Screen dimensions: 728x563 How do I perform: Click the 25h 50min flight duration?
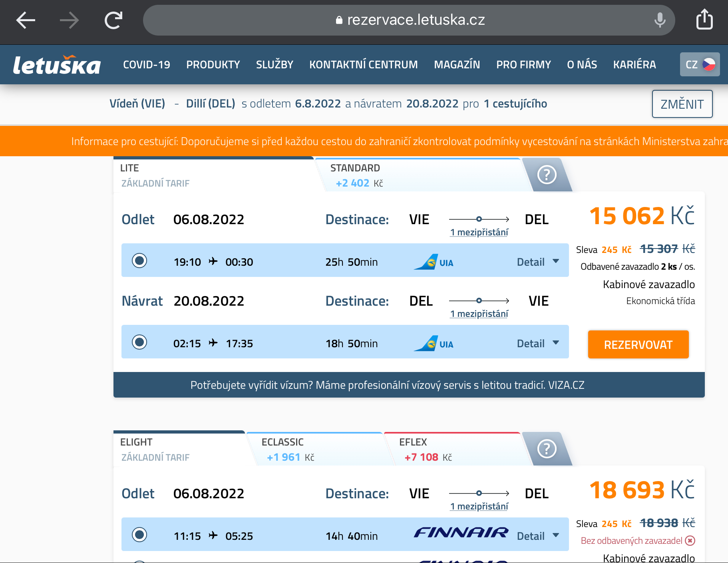(352, 262)
